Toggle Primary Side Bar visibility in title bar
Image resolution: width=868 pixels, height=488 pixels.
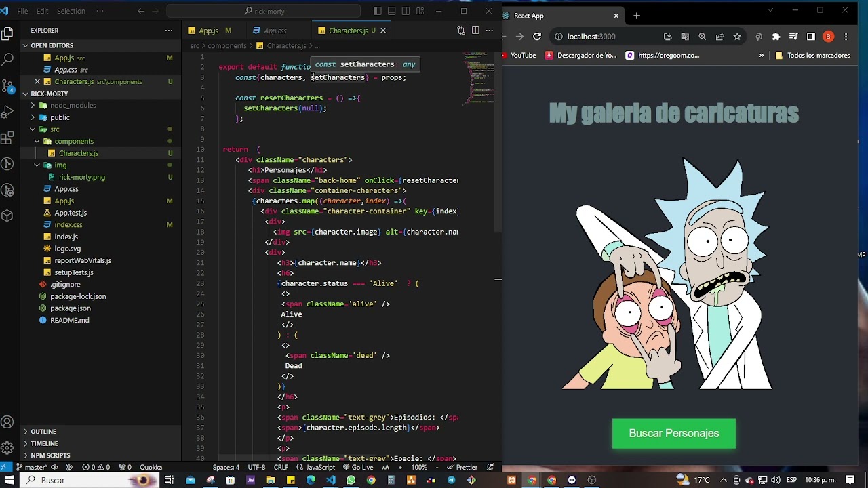tap(378, 11)
